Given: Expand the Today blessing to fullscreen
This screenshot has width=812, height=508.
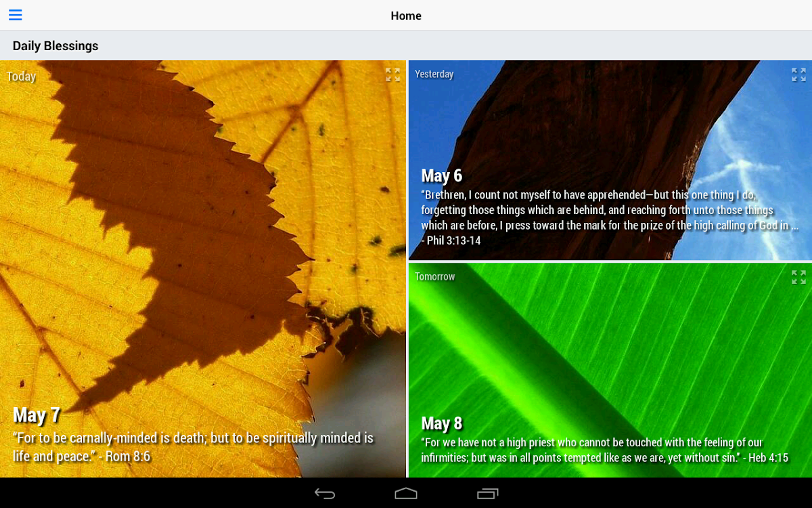Looking at the screenshot, I should click(x=392, y=75).
